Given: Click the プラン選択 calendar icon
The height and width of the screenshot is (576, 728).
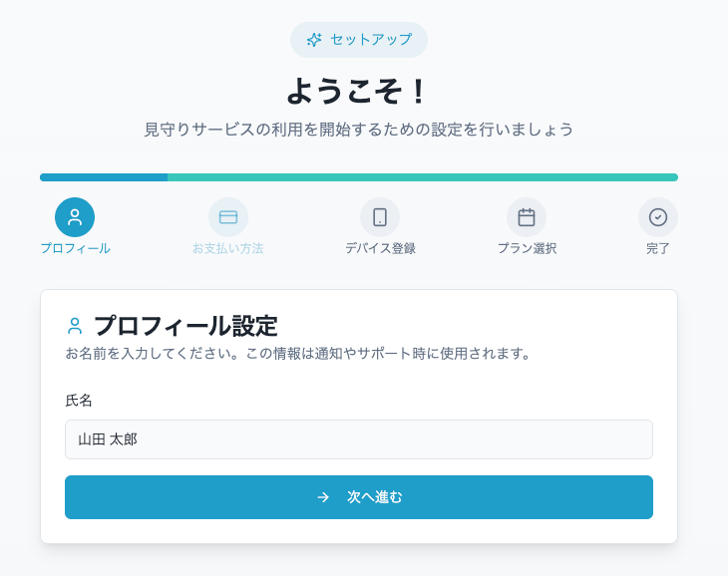Looking at the screenshot, I should (527, 217).
